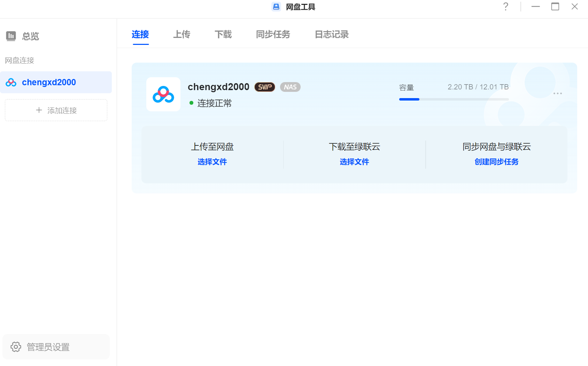
Task: Click the storage capacity progress bar
Action: click(454, 99)
